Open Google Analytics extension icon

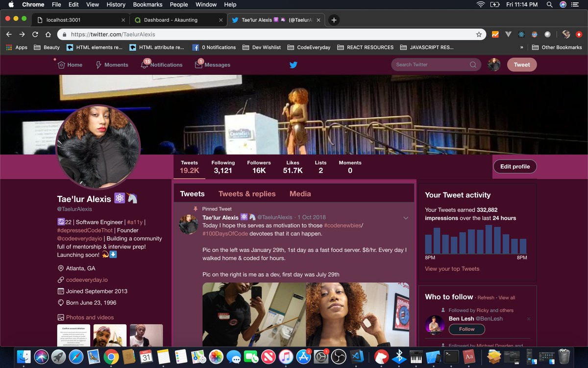(x=495, y=34)
